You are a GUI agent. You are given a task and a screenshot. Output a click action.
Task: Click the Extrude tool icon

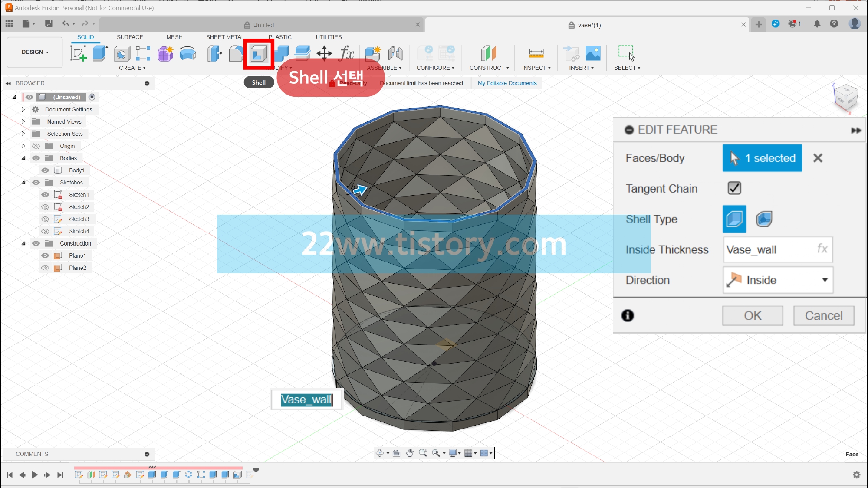point(100,54)
